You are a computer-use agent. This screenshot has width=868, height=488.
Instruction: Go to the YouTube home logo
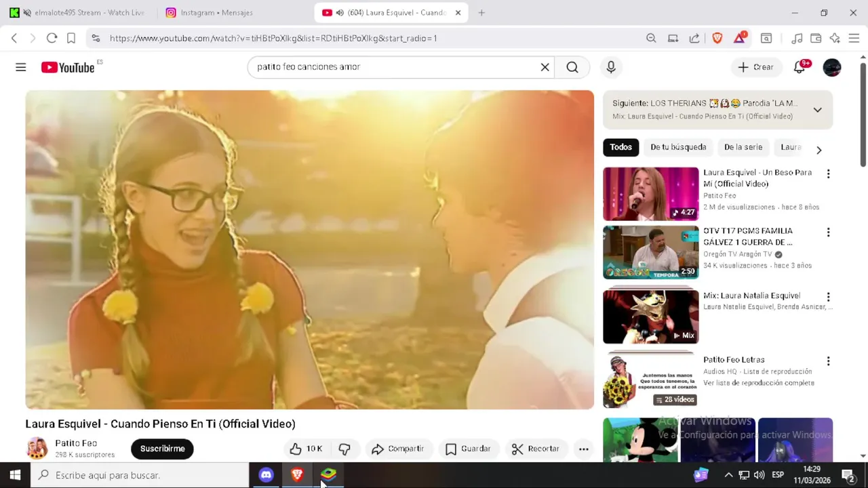click(68, 67)
